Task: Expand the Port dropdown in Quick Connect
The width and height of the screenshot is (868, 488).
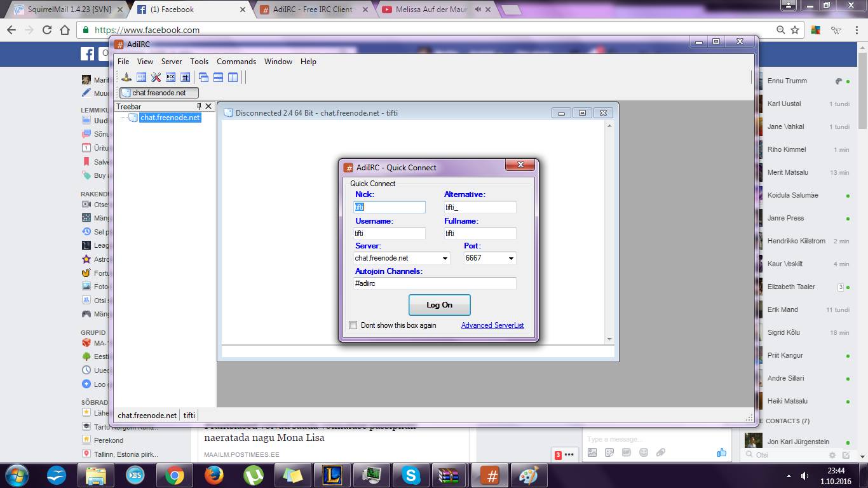Action: (x=510, y=259)
